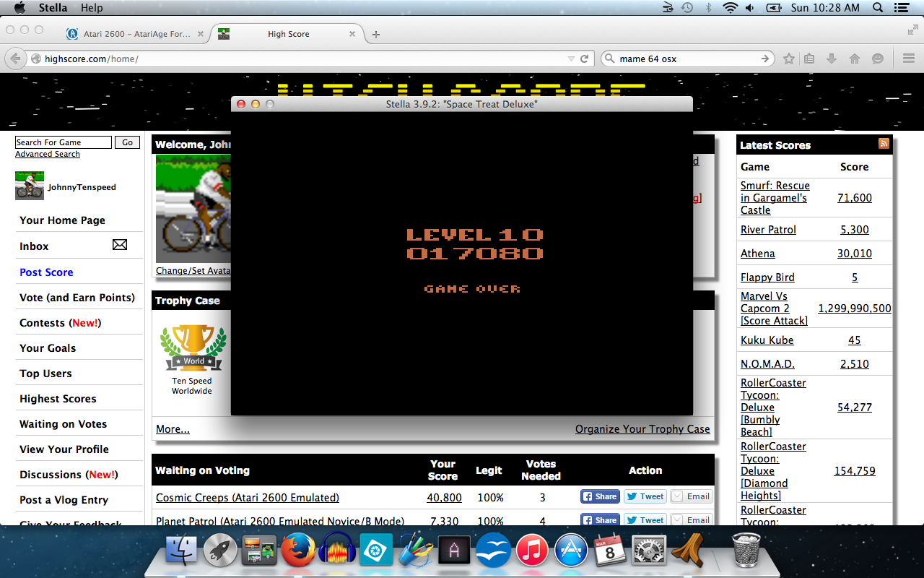
Task: Click the Advanced Search link
Action: pos(48,154)
